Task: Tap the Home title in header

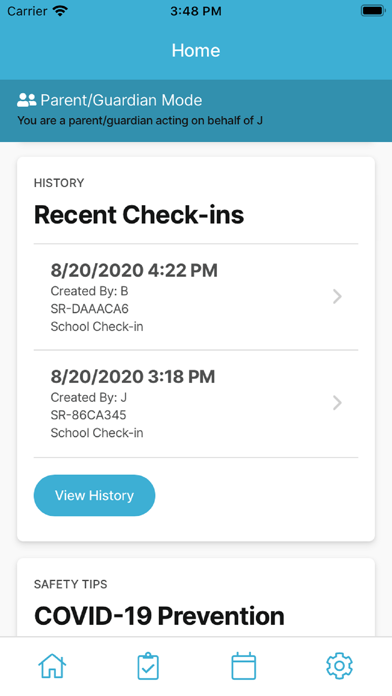Action: (196, 50)
